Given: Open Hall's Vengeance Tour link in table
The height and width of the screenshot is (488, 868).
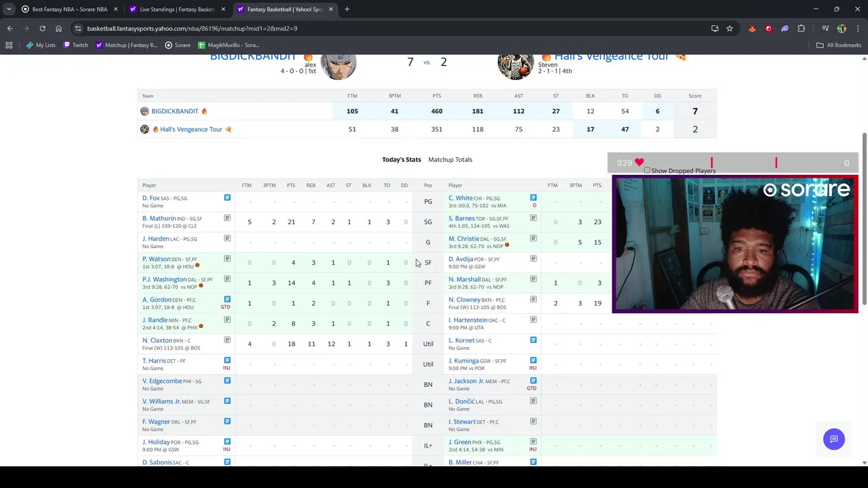Looking at the screenshot, I should click(191, 129).
